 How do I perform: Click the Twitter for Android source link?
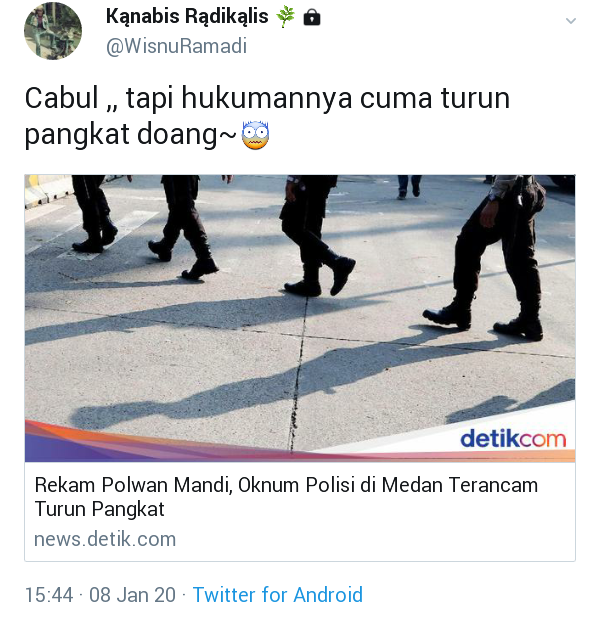pos(277,594)
